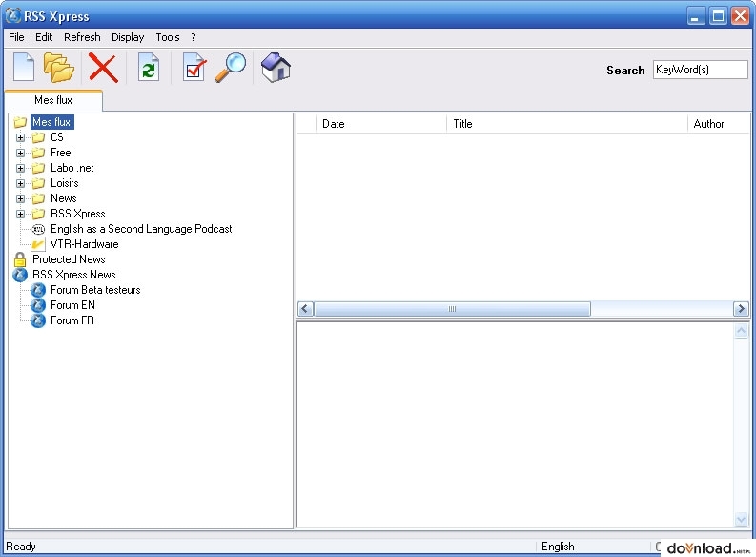
Task: Switch to the Mes flux tab
Action: [x=53, y=100]
